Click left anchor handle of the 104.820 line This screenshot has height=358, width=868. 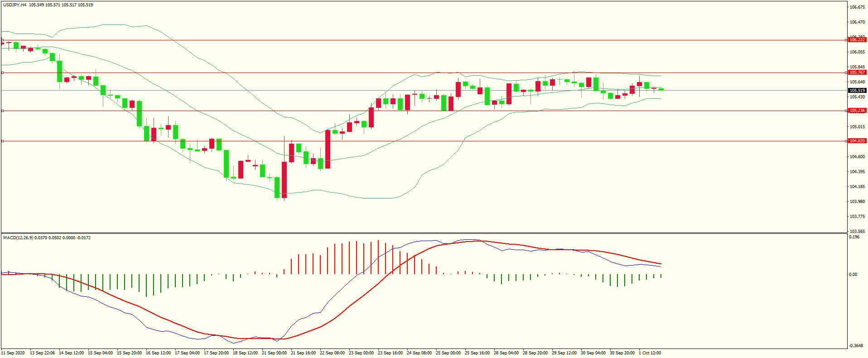click(2, 141)
